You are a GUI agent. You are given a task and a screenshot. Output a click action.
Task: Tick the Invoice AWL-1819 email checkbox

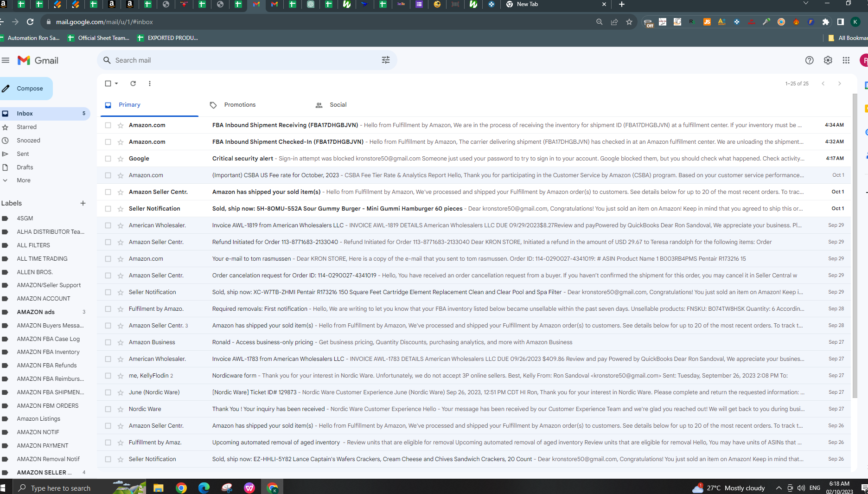(108, 225)
